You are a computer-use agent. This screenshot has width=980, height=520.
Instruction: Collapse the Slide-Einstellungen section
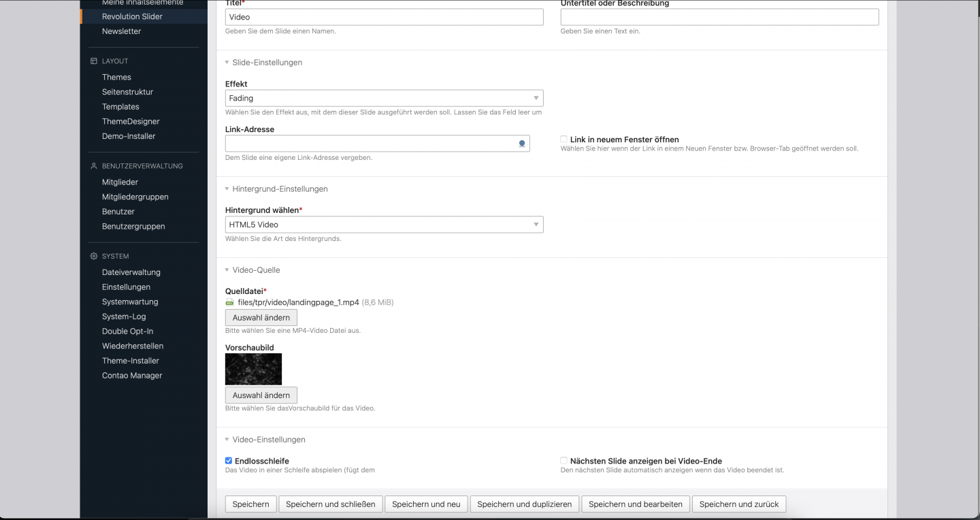[x=267, y=63]
